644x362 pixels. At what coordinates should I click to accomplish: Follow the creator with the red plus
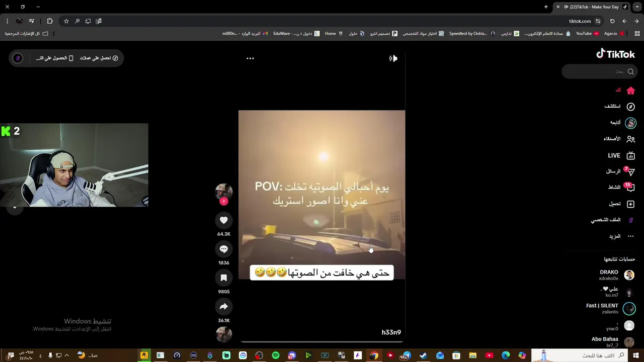[224, 201]
